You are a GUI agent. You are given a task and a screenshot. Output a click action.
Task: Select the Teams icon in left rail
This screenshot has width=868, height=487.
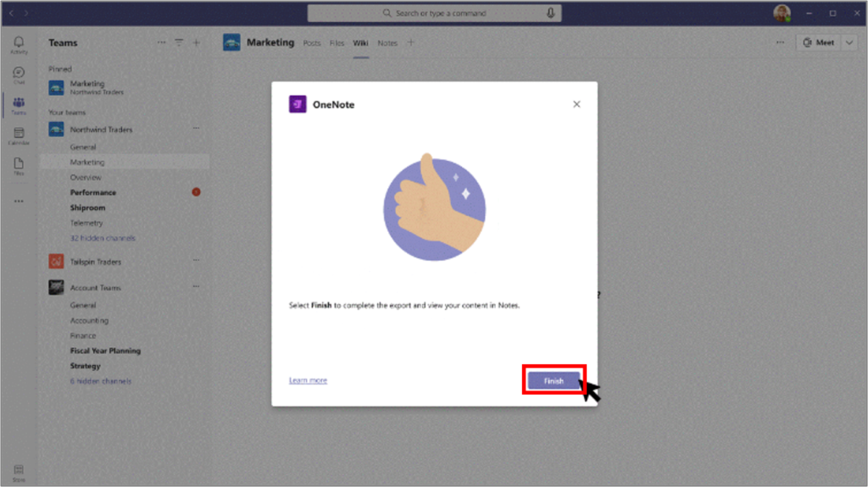[x=19, y=106]
